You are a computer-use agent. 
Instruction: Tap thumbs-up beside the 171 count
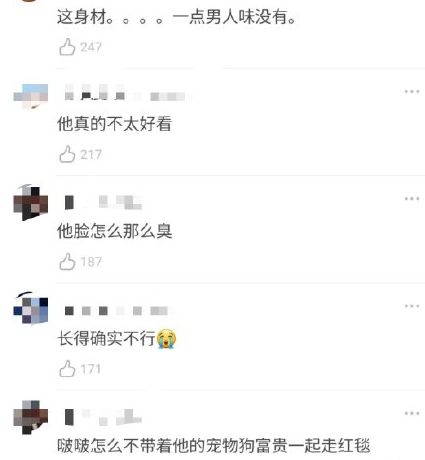(x=67, y=369)
